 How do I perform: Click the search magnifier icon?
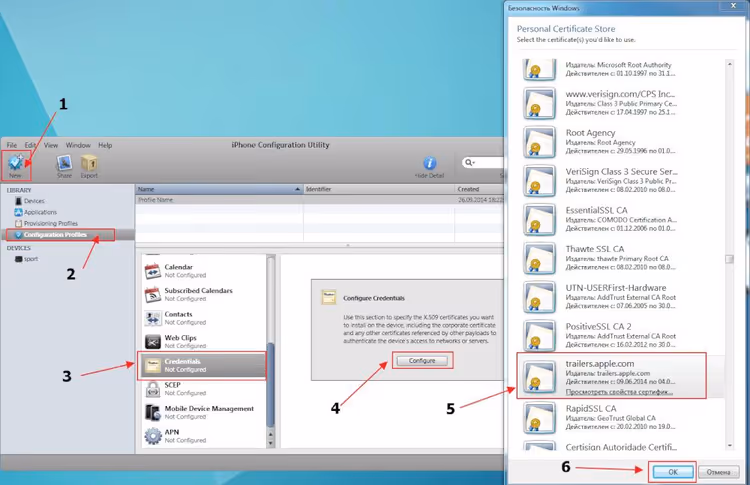[469, 163]
